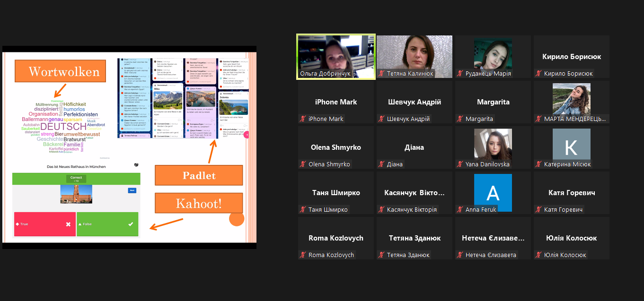The height and width of the screenshot is (301, 644).
Task: Click the muted mic icon next to Olena Shmyrko
Action: pos(303,164)
